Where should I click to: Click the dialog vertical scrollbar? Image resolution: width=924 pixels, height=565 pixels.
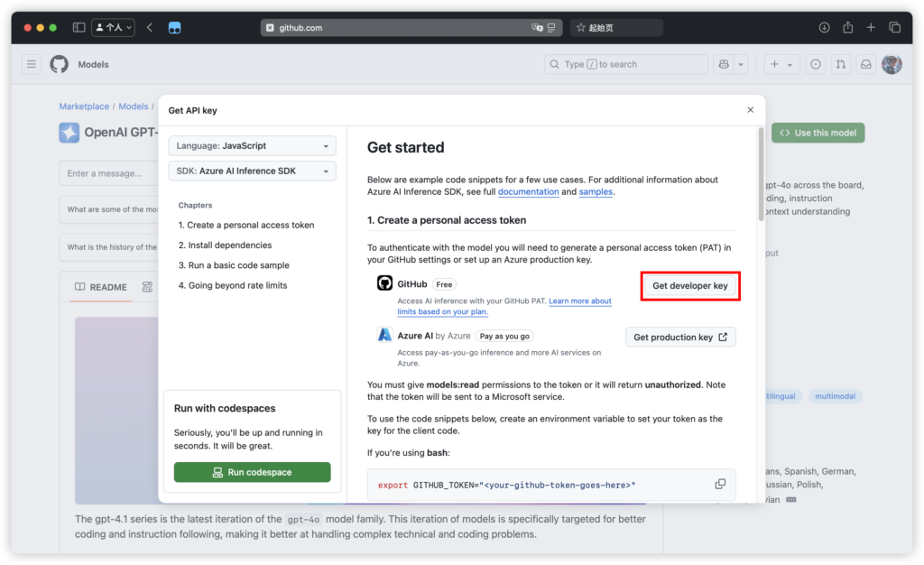coord(761,174)
